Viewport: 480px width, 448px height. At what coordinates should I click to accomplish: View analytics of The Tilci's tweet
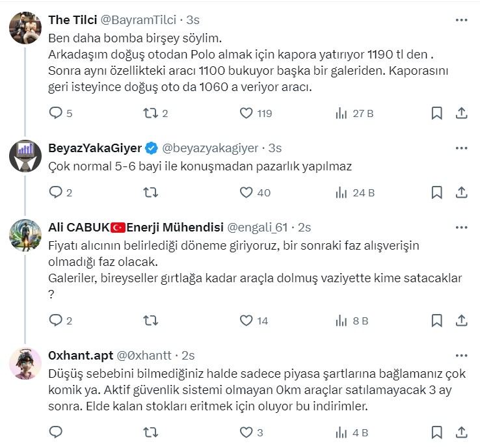341,113
